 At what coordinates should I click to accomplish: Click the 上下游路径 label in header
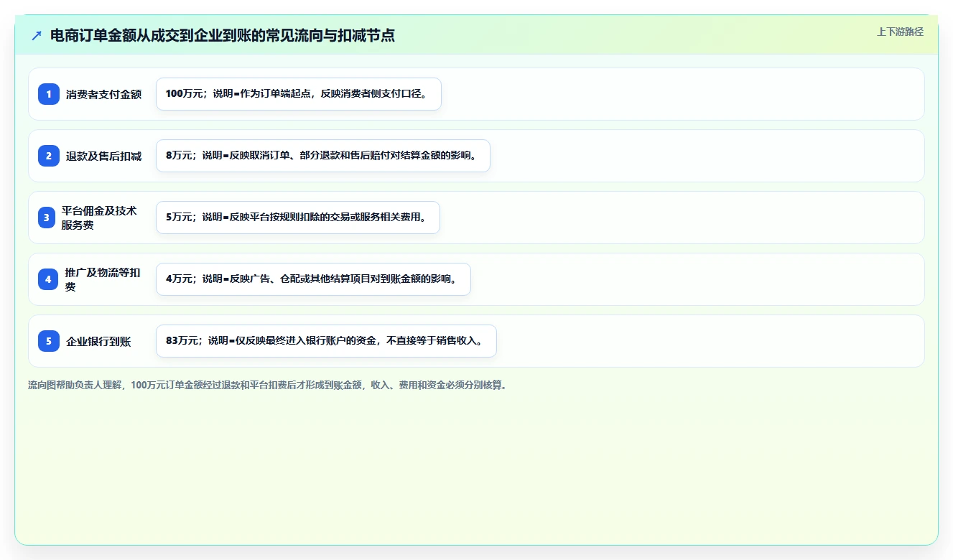coord(900,32)
